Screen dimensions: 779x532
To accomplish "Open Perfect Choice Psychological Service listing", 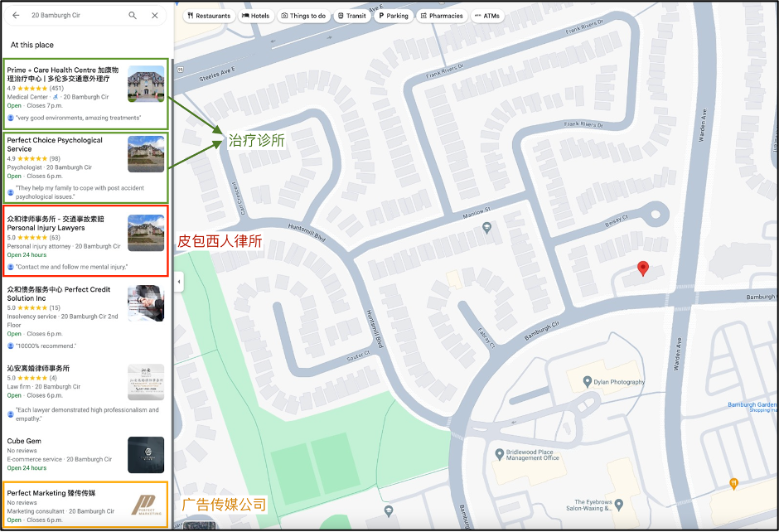I will point(85,167).
